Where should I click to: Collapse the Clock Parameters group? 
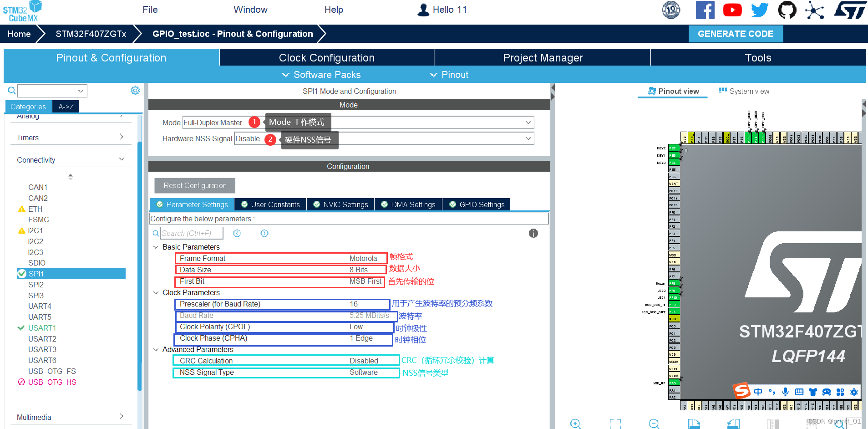click(x=156, y=292)
